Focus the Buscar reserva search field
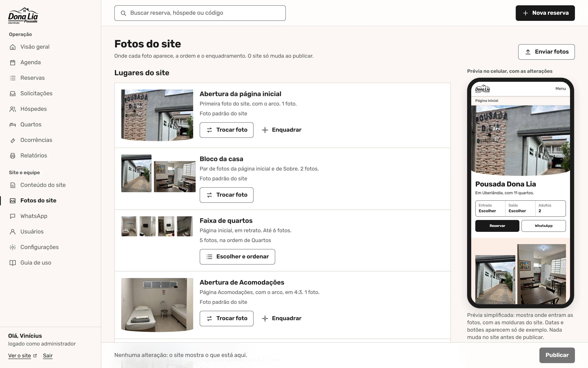The height and width of the screenshot is (368, 588). [x=200, y=13]
